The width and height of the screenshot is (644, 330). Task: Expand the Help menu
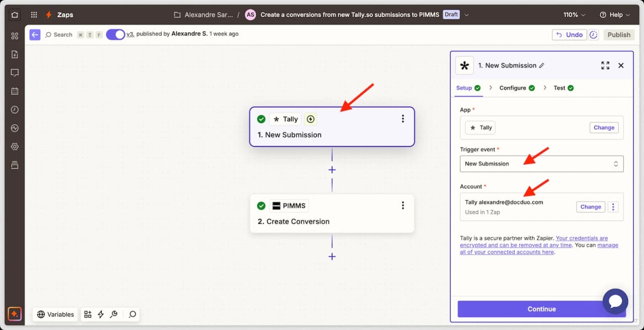(614, 15)
